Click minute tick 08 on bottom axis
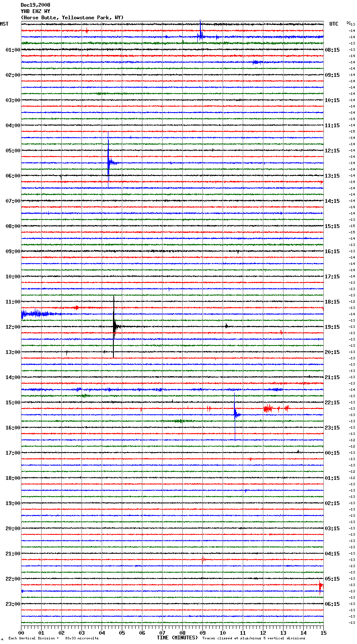Screen dimensions: 357x644 click(x=182, y=633)
